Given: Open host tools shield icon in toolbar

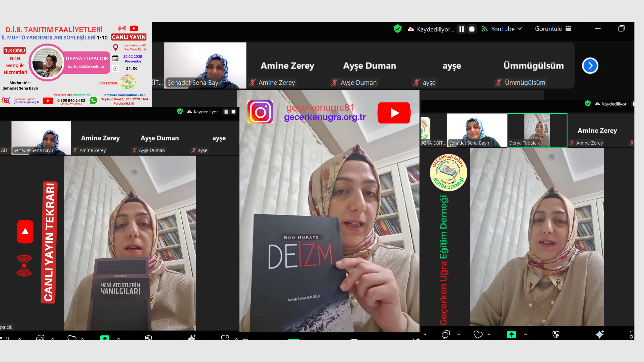Looking at the screenshot, I should click(556, 335).
